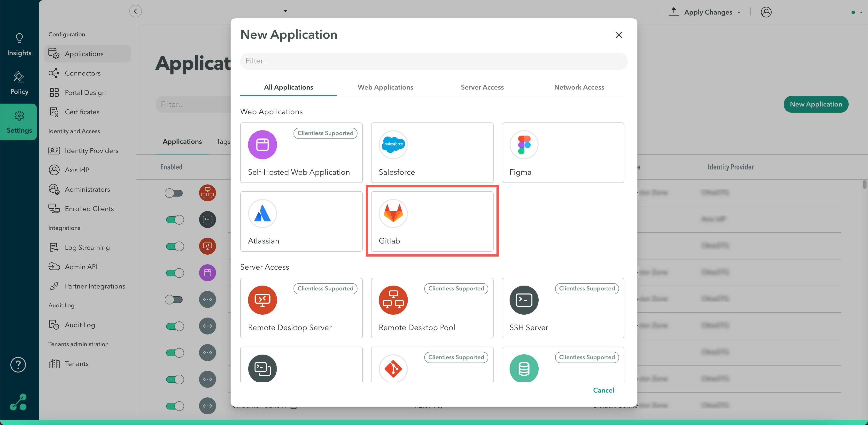The height and width of the screenshot is (425, 868).
Task: Turn off the bottom enabled toggle
Action: tap(175, 406)
